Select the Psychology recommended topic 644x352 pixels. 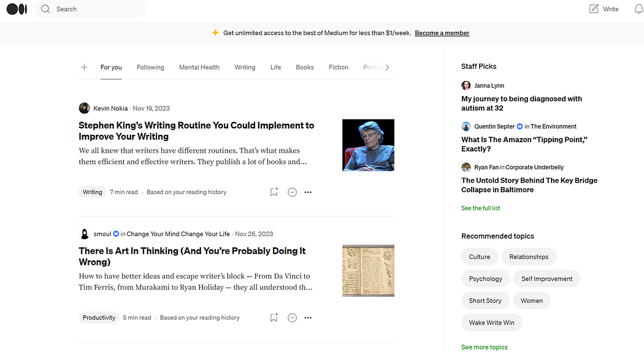(485, 279)
